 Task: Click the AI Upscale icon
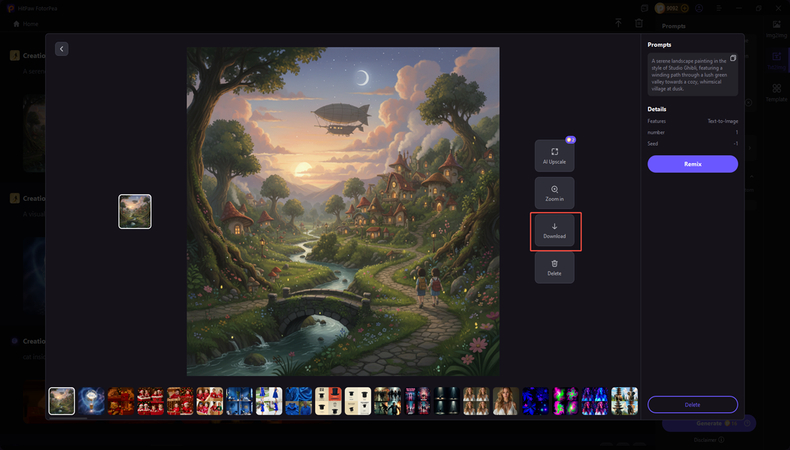pos(554,155)
